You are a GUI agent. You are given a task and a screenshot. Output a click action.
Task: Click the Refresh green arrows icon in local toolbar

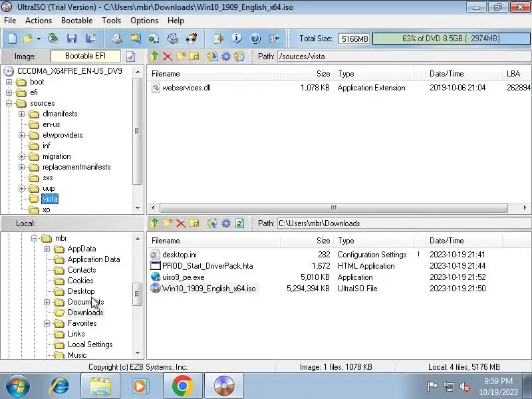(x=239, y=223)
